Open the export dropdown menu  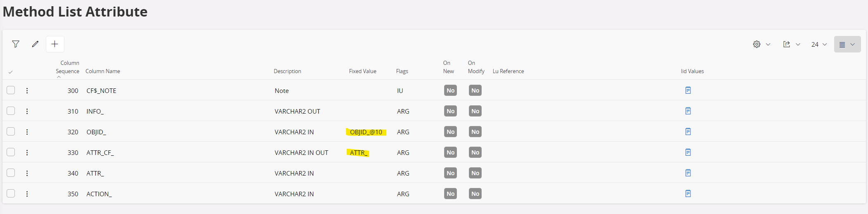[791, 44]
